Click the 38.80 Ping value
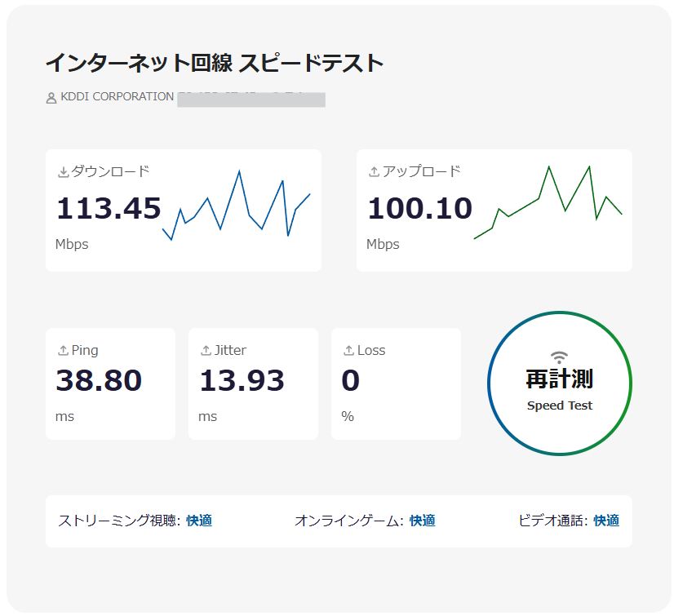This screenshot has width=674, height=616. (x=99, y=380)
